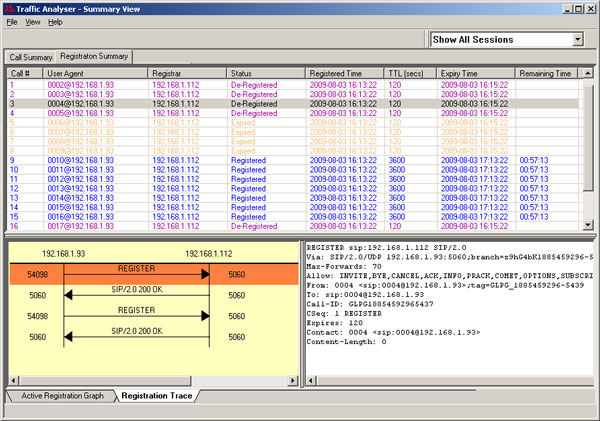Sort by the Registrar column header

(x=188, y=73)
